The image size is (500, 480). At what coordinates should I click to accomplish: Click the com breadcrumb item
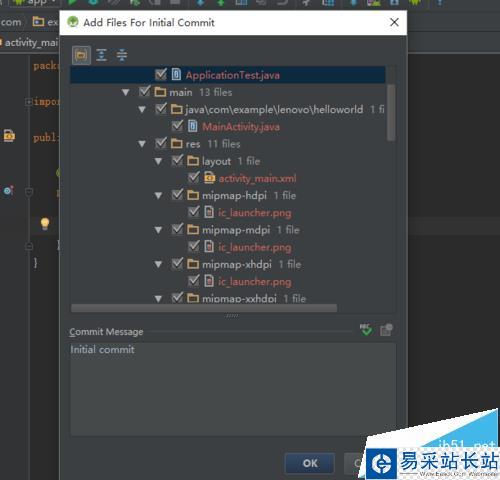click(x=11, y=22)
